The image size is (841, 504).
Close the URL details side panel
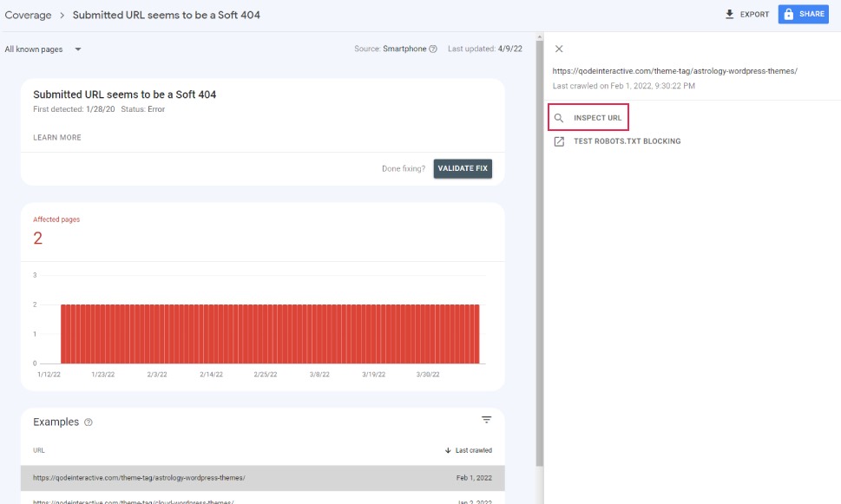click(559, 49)
